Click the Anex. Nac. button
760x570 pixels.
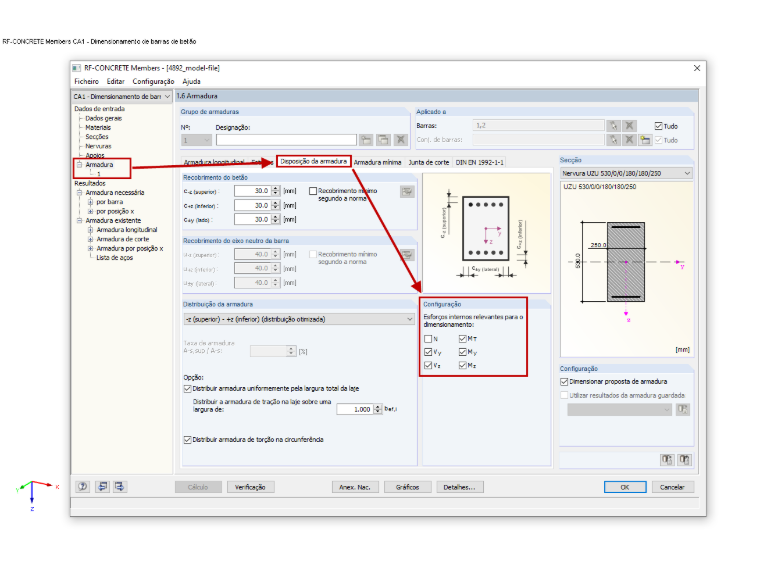tap(355, 487)
